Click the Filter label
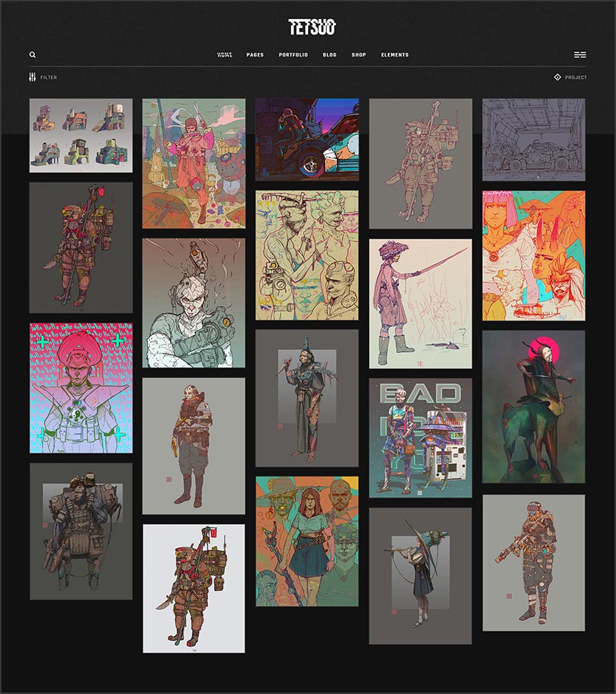This screenshot has width=616, height=694. [x=49, y=77]
